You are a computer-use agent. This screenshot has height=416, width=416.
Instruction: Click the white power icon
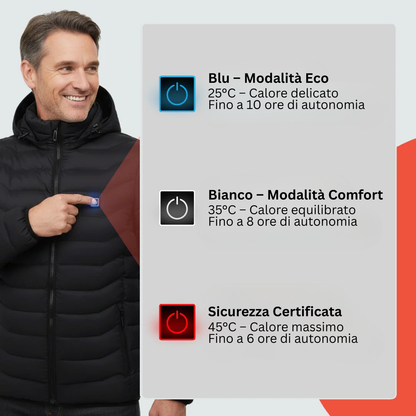pyautogui.click(x=177, y=208)
